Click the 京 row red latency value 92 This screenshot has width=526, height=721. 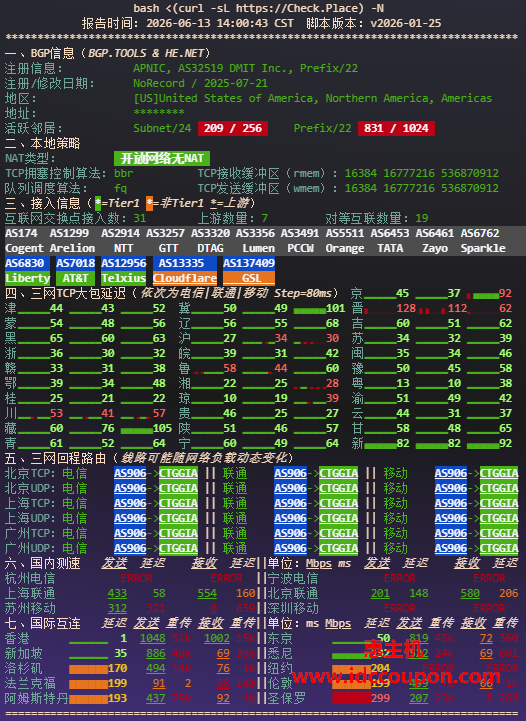(505, 293)
